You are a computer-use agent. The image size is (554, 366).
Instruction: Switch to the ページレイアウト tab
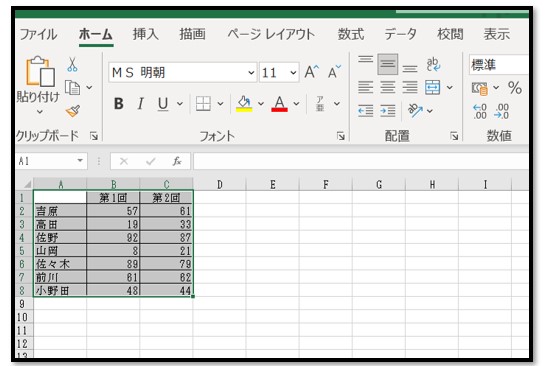[271, 34]
